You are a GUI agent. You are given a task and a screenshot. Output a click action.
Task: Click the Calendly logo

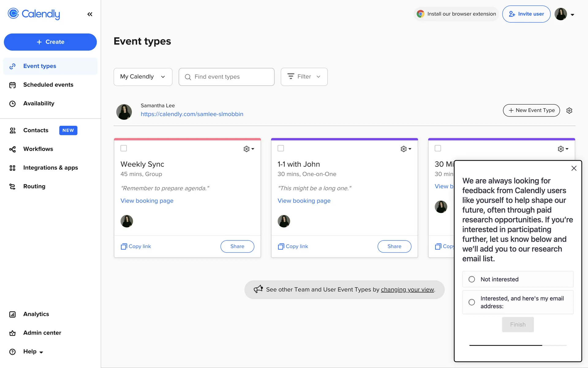pyautogui.click(x=34, y=14)
